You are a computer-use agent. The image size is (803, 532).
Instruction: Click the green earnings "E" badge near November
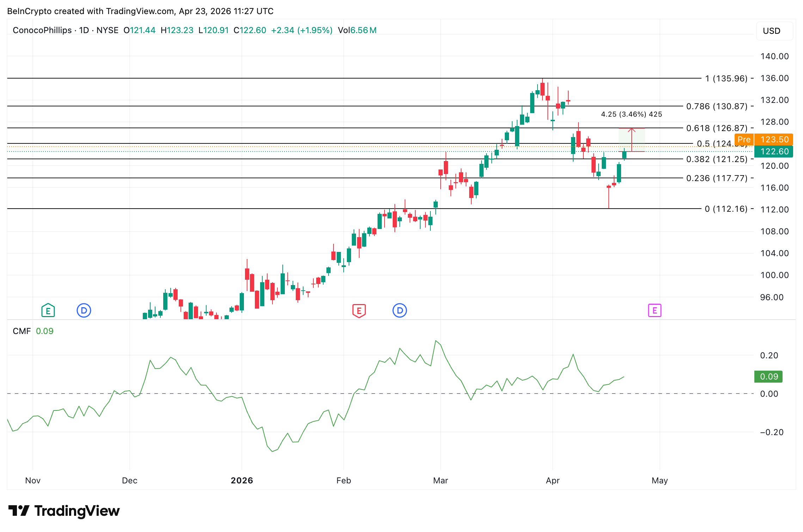[x=48, y=310]
